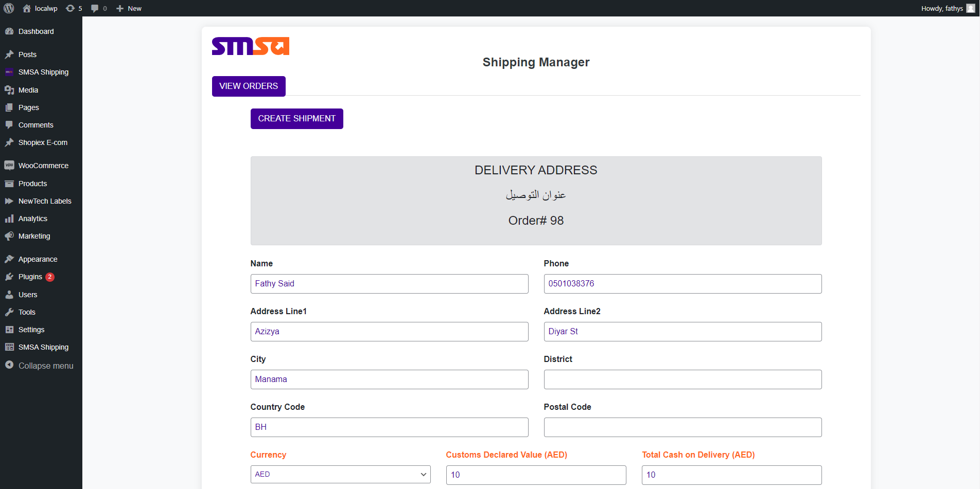Open the New content menu
Viewport: 980px width, 489px height.
click(x=128, y=8)
